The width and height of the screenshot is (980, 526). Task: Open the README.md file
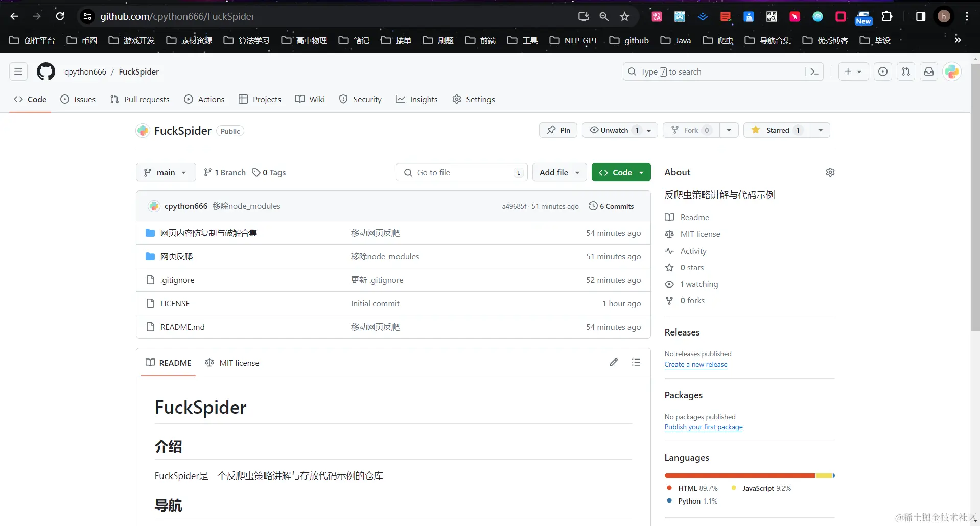(182, 327)
